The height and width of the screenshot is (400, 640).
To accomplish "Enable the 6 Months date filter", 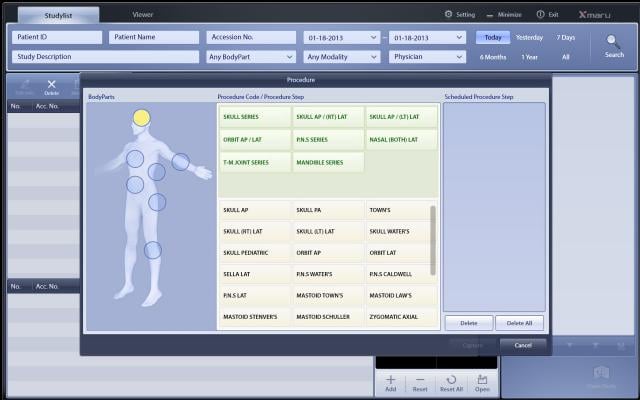I will 493,57.
